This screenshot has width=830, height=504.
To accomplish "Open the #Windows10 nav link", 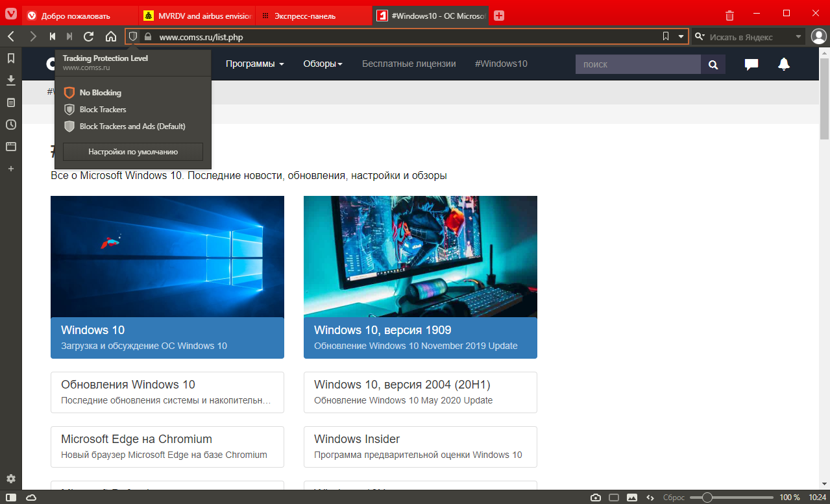I will (x=501, y=64).
